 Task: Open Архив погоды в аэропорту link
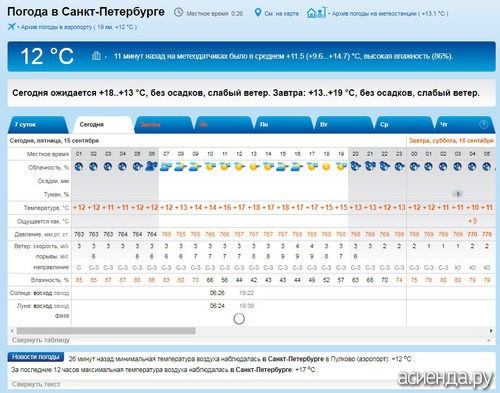(x=79, y=27)
